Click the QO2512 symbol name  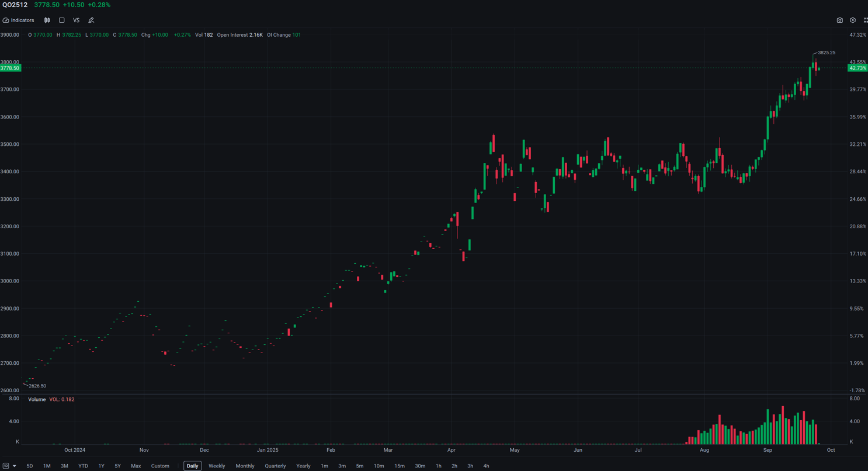tap(15, 5)
